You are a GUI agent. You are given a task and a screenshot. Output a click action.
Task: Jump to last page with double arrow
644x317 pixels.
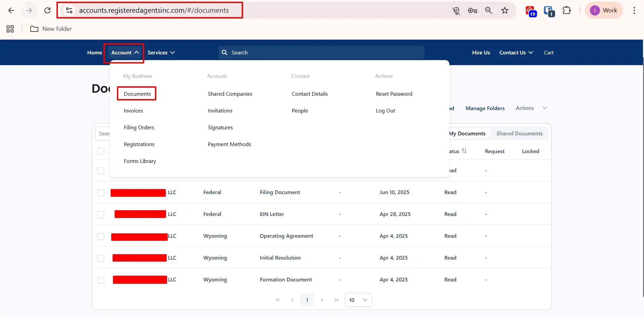(336, 300)
